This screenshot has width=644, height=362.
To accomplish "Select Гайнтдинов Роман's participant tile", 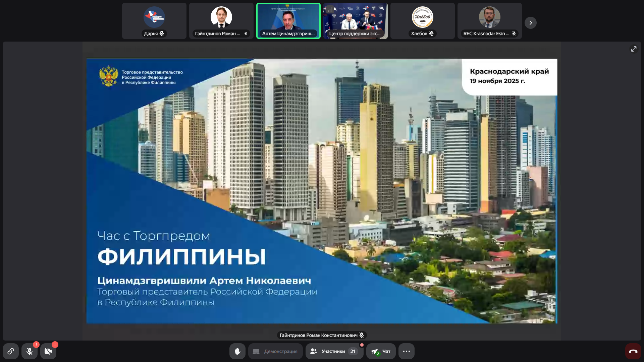I will coord(221,21).
